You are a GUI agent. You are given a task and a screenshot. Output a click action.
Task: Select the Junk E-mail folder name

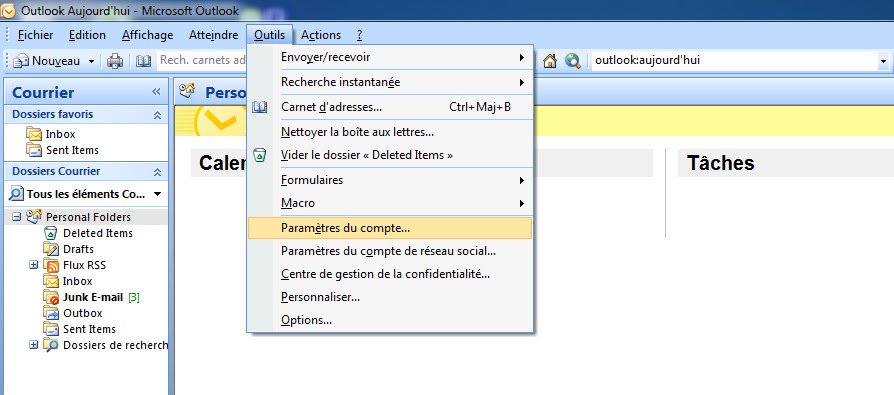coord(93,297)
